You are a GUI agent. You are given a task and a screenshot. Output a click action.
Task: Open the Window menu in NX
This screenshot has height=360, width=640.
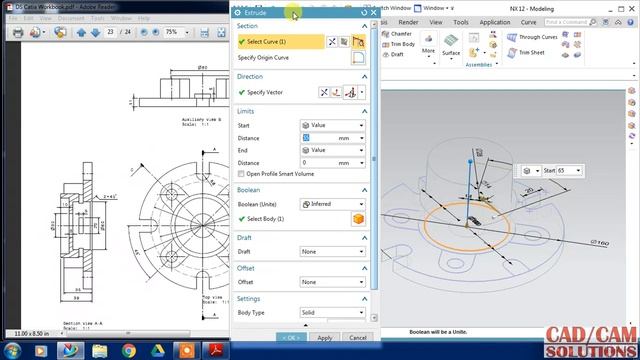pos(434,8)
